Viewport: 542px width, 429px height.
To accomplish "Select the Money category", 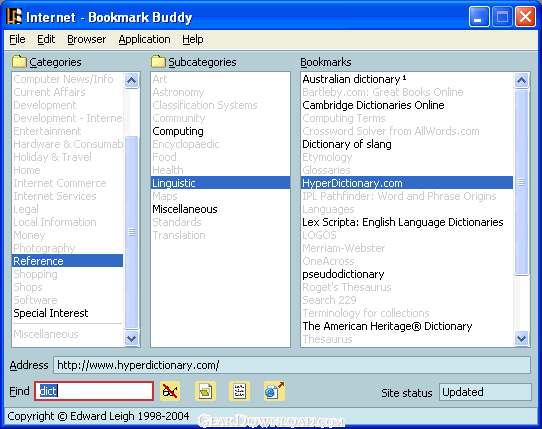I will [68, 235].
